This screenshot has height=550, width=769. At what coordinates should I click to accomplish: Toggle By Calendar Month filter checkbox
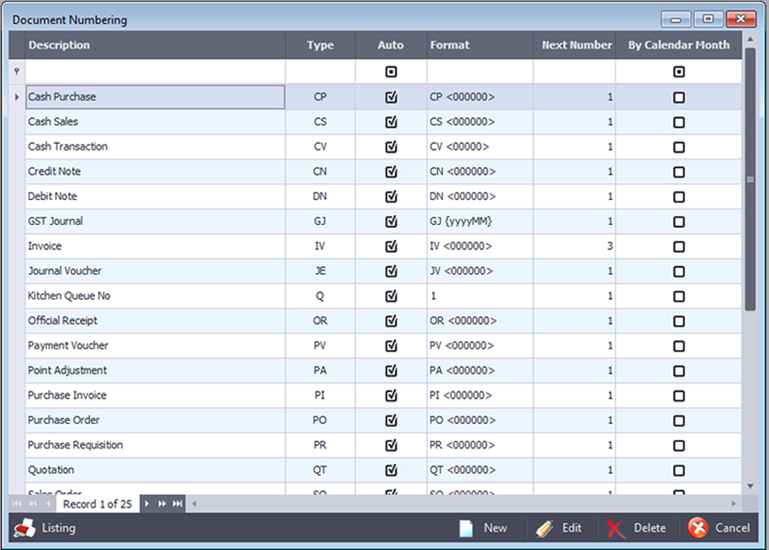pos(679,72)
